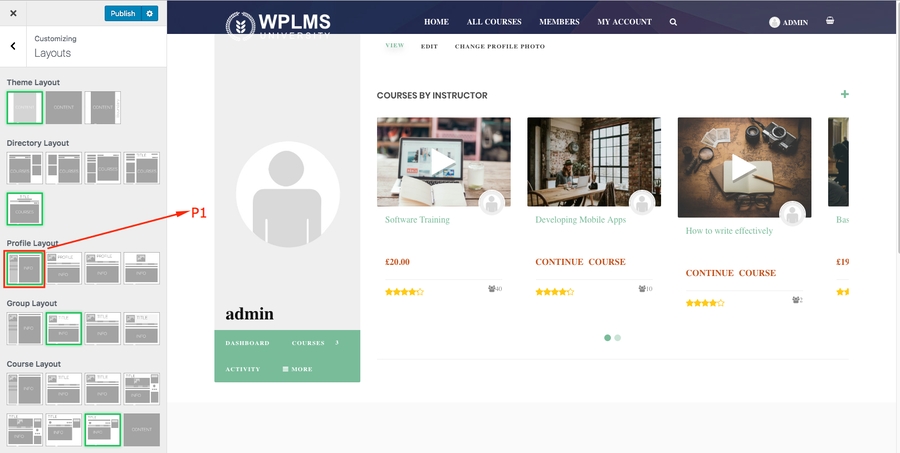Click the green plus icon beside Courses by Instructor
This screenshot has width=900, height=453.
pyautogui.click(x=844, y=94)
